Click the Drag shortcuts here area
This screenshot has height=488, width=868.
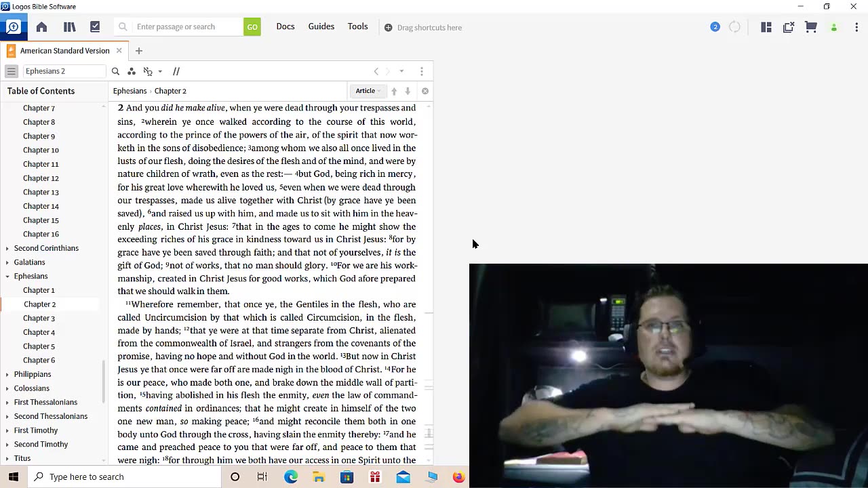pyautogui.click(x=423, y=28)
